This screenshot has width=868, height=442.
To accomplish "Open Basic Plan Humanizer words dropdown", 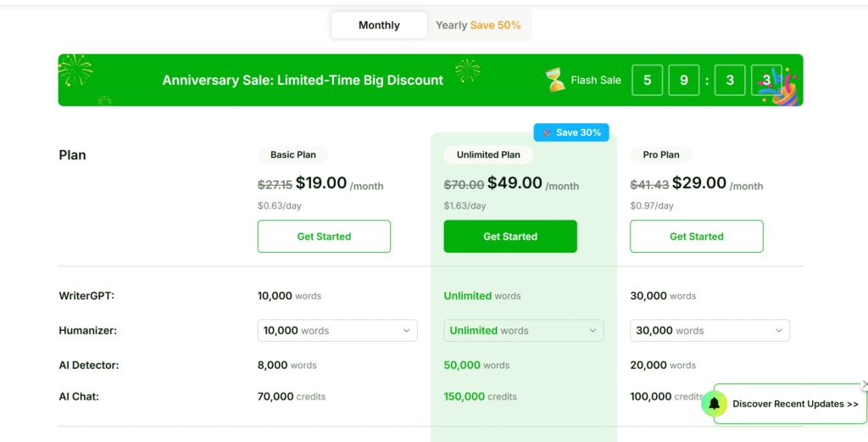I will [337, 331].
